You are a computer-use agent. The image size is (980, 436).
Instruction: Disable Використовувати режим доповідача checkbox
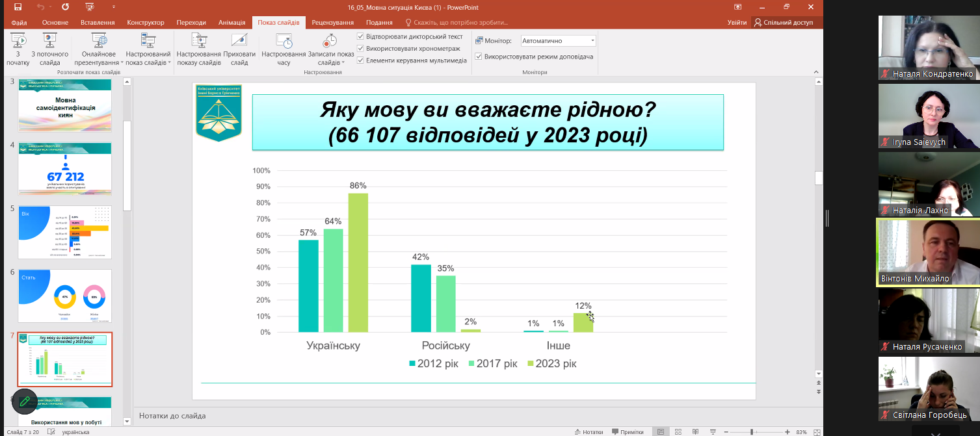[x=479, y=57]
